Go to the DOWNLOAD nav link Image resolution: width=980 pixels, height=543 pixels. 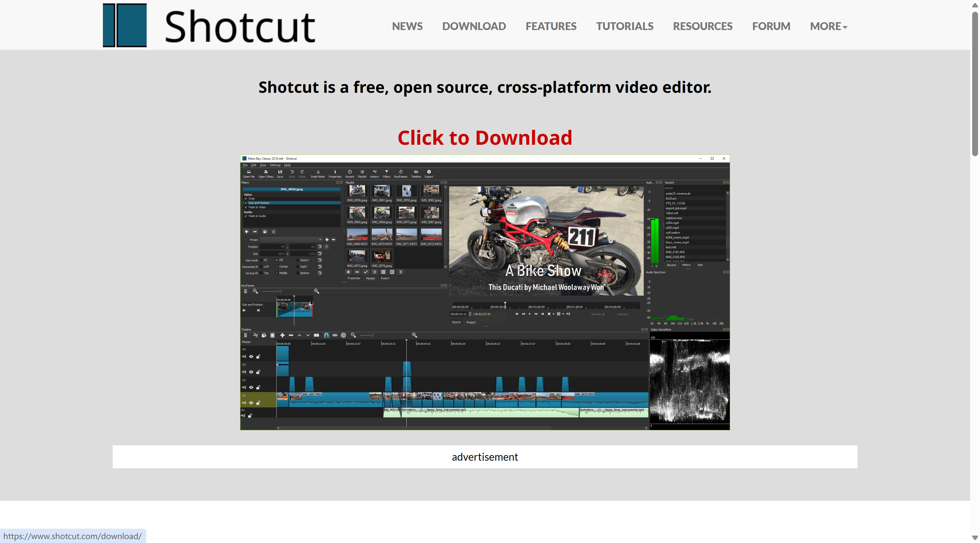pyautogui.click(x=474, y=26)
